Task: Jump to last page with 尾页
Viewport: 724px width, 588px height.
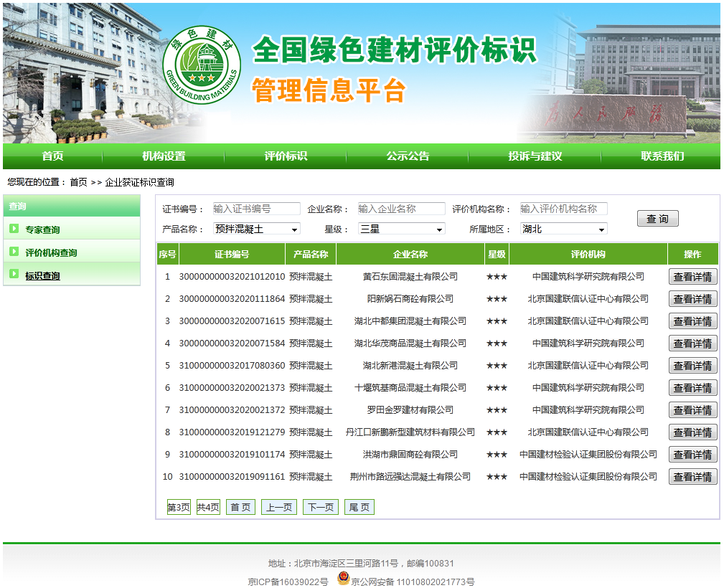Action: click(359, 507)
